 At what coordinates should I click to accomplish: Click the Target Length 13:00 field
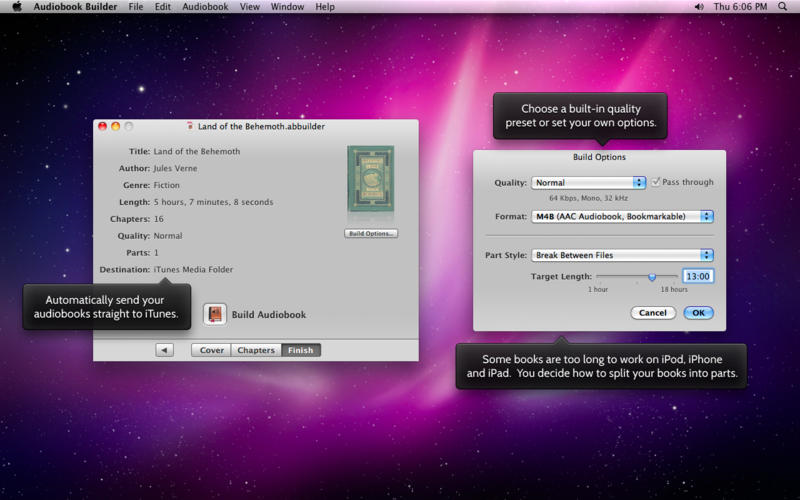click(x=697, y=276)
